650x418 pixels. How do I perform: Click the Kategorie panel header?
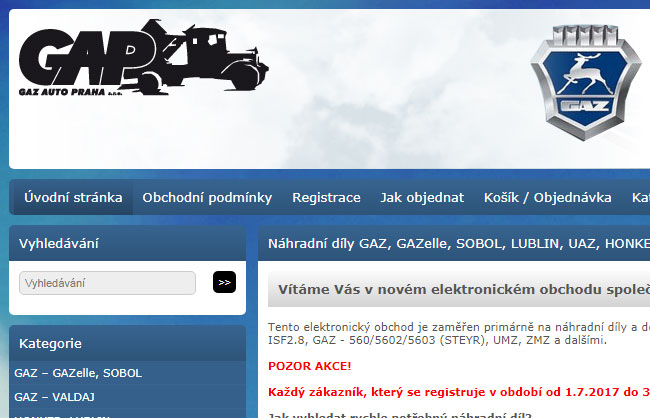(x=127, y=343)
